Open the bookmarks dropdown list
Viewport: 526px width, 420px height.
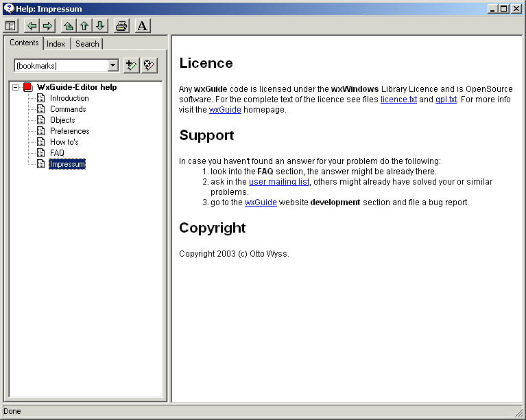113,65
